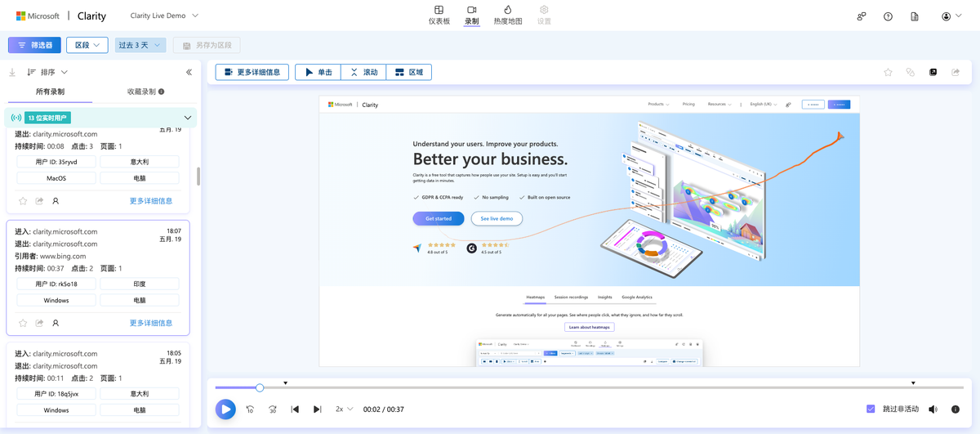Screen dimensions: 980x434
Task: Click the playback progress bar
Action: (590, 387)
